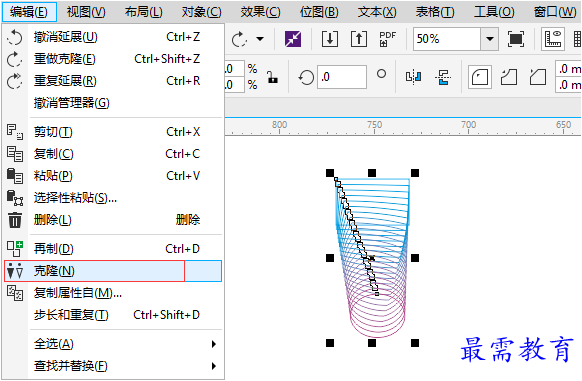This screenshot has height=381, width=582.
Task: Click the Publish to PDF icon
Action: point(388,39)
